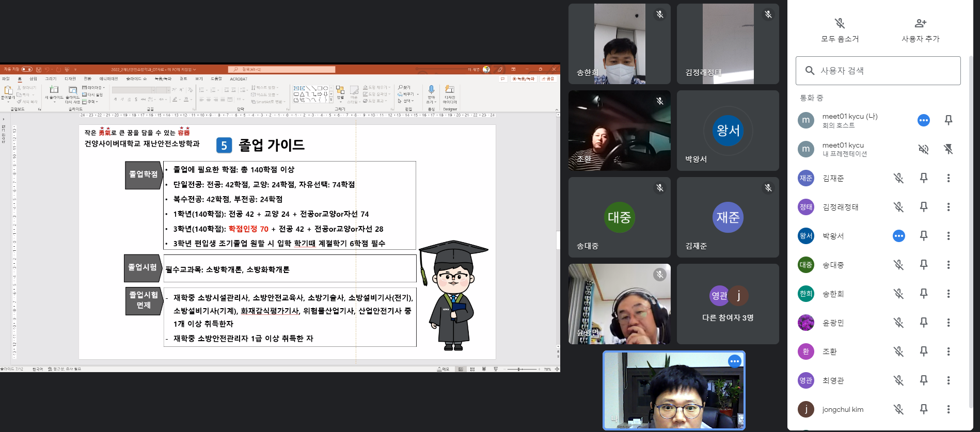Unpin the meet01 kycu presentation
The height and width of the screenshot is (432, 980).
[948, 149]
